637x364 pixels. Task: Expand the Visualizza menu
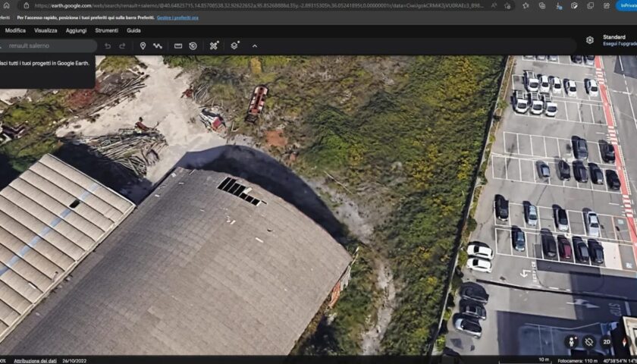coord(45,30)
